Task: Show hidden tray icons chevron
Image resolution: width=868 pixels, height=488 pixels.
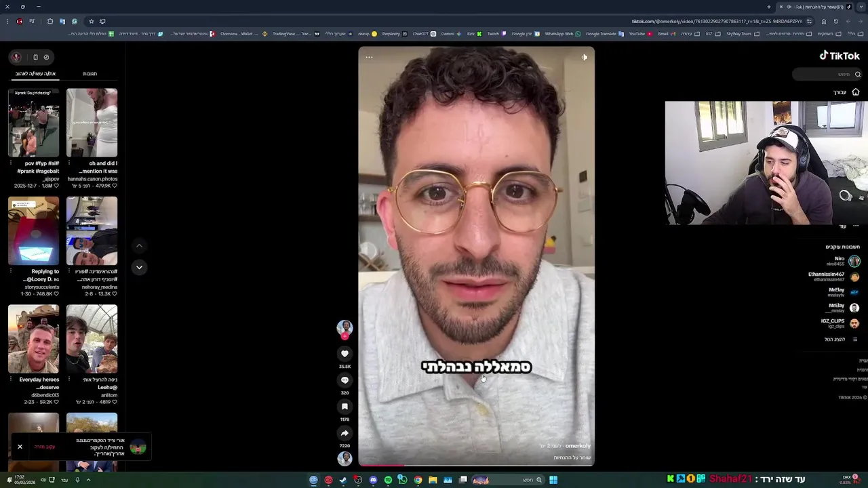Action: click(88, 480)
